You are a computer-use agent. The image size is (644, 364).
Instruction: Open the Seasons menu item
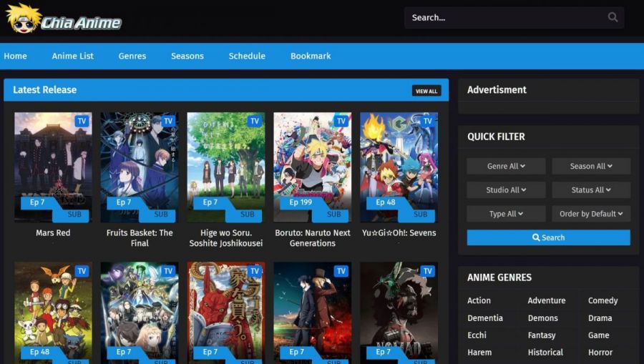coord(187,56)
